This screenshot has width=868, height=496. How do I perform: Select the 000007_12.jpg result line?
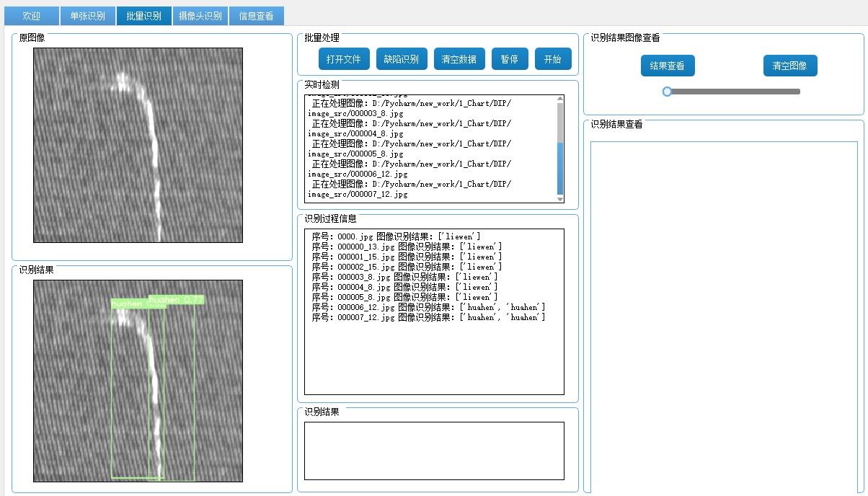[x=428, y=317]
